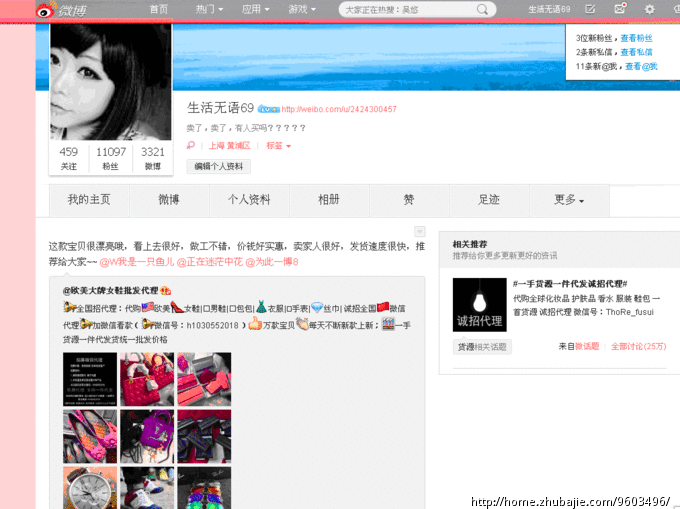The image size is (680, 509).
Task: Open the 3321 微博 posts count
Action: pyautogui.click(x=153, y=158)
